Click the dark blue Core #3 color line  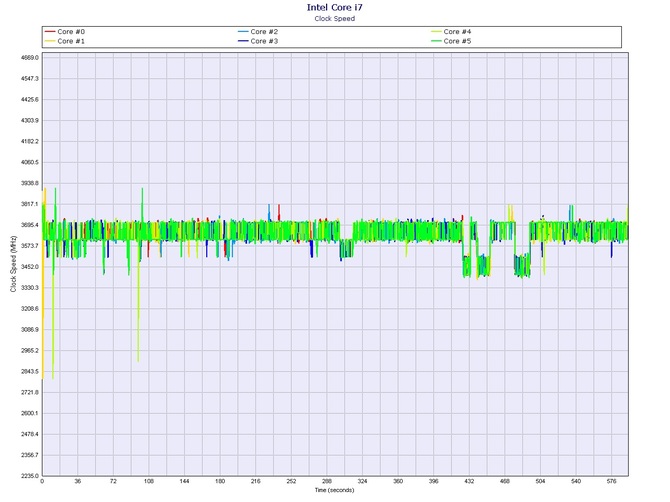[243, 41]
